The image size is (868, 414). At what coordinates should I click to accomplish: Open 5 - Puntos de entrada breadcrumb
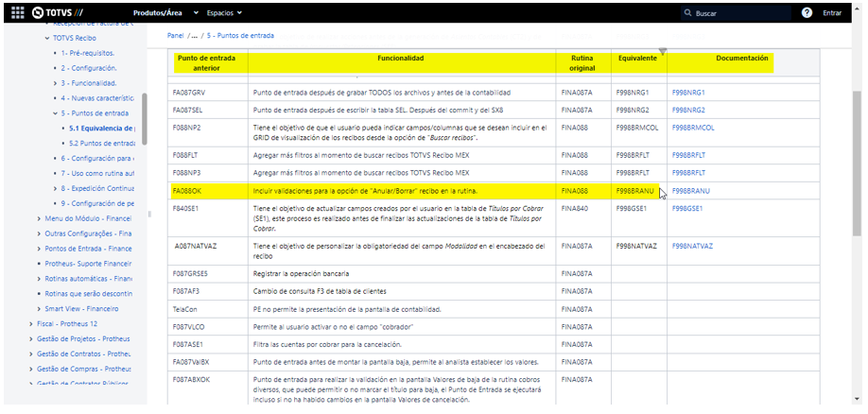tap(240, 35)
